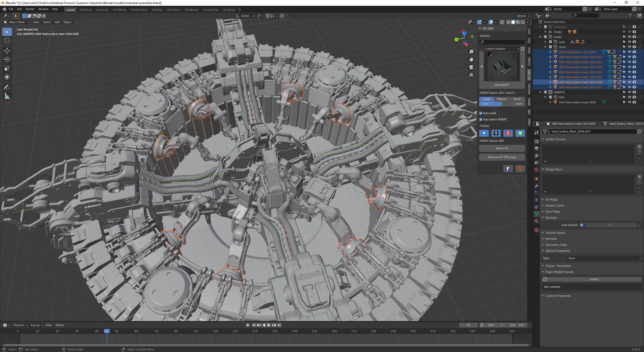Activate the Scale tool

click(x=7, y=68)
